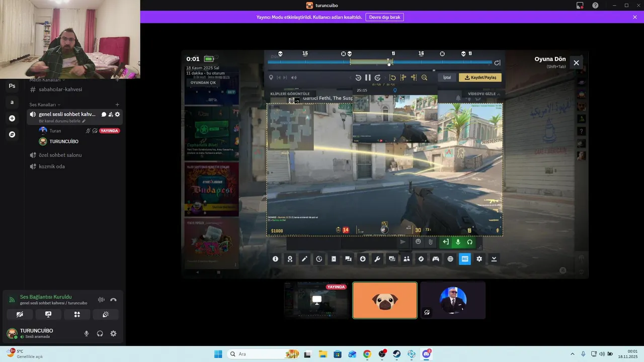Collapse the overlay toolbar with the down-arrow icon

494,259
